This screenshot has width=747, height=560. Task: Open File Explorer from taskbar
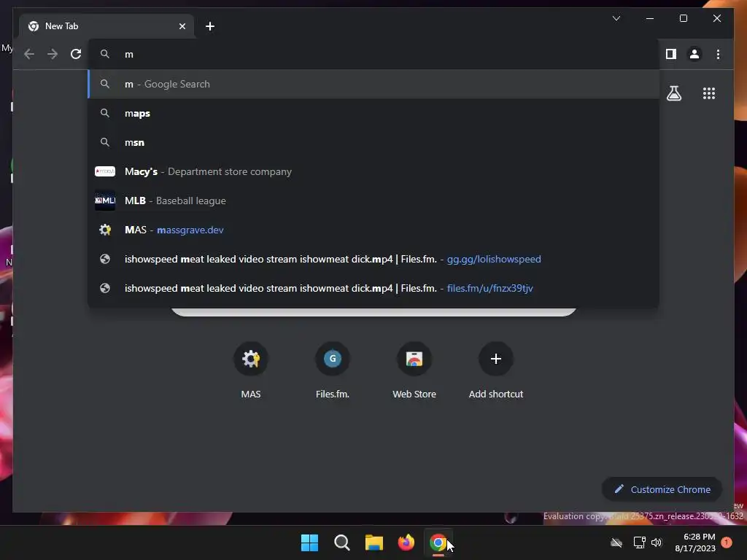(x=374, y=542)
